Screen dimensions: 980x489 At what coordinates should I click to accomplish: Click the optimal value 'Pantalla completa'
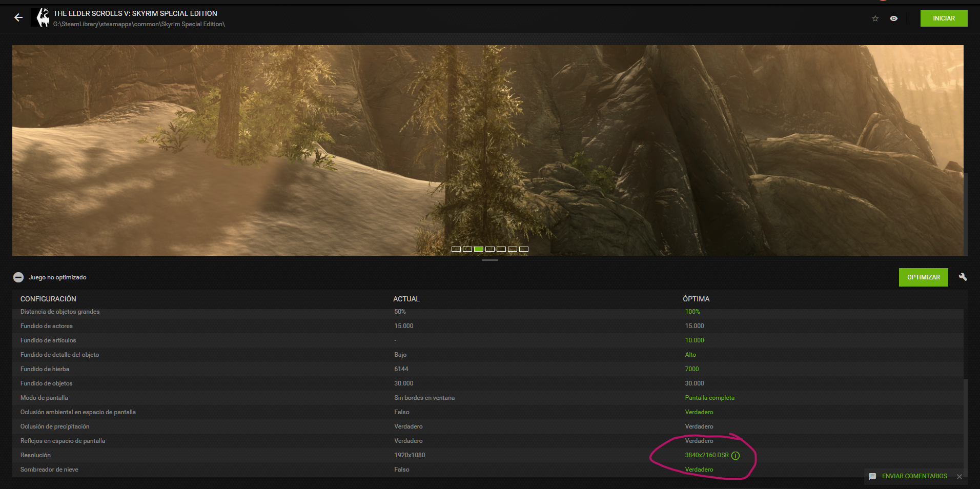click(x=710, y=398)
